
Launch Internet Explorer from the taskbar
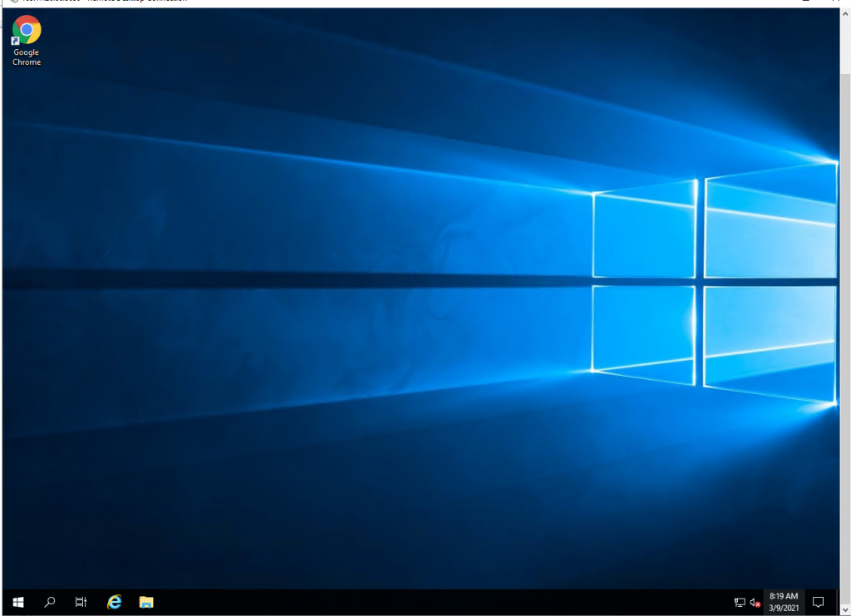(x=115, y=602)
